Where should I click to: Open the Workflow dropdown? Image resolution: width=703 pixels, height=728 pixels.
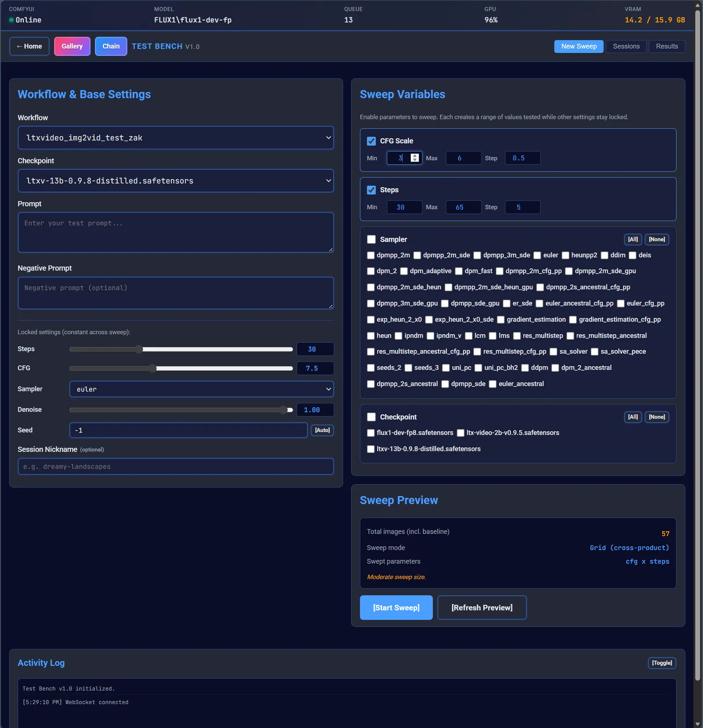(x=176, y=138)
